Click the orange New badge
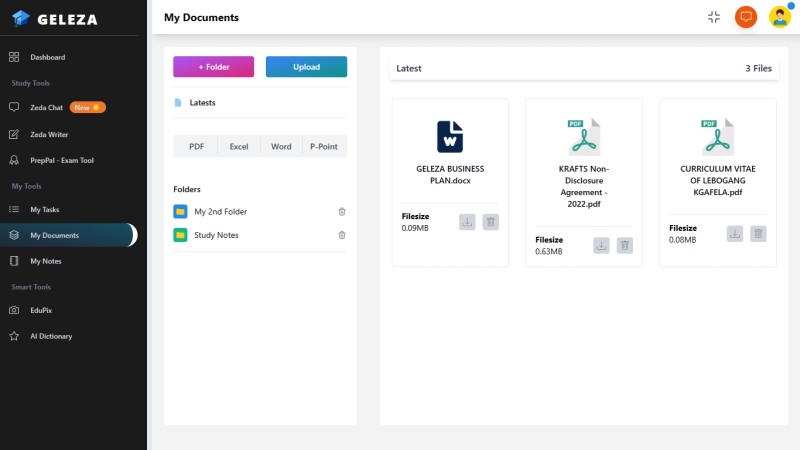 (x=87, y=107)
